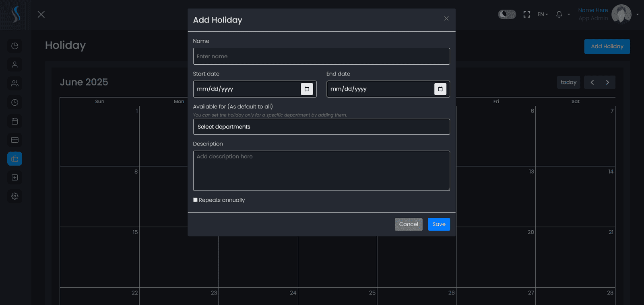Click the Name Here user label
Image resolution: width=644 pixels, height=305 pixels.
tap(593, 10)
